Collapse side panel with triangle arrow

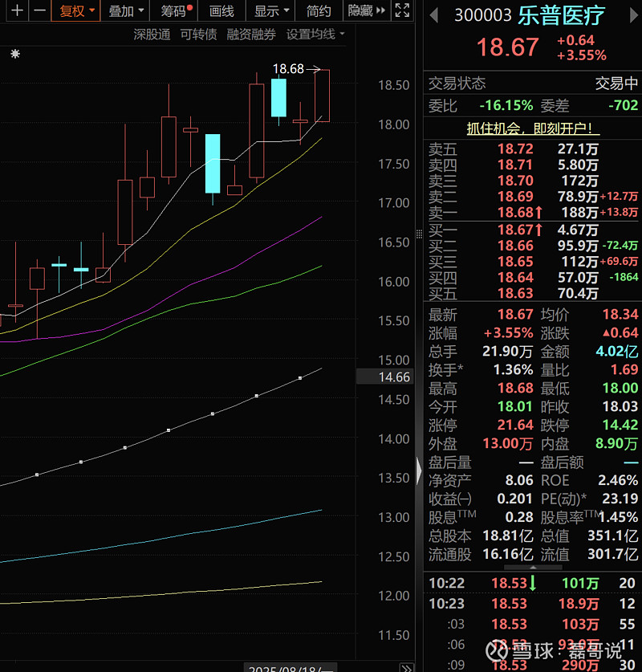[419, 470]
